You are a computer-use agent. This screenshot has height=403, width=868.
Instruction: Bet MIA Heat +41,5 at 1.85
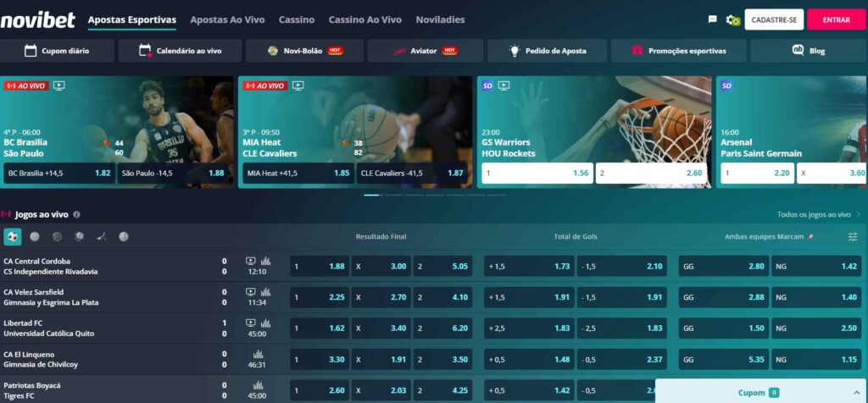298,173
